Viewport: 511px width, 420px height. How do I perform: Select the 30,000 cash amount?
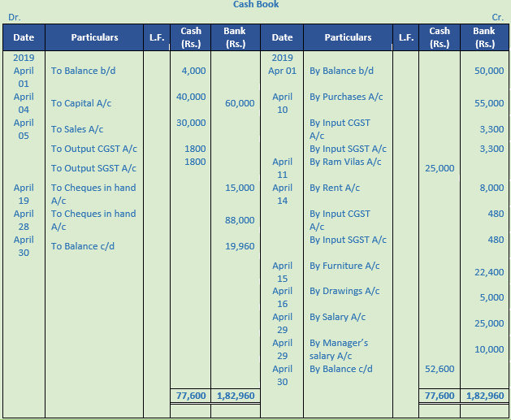pyautogui.click(x=191, y=123)
